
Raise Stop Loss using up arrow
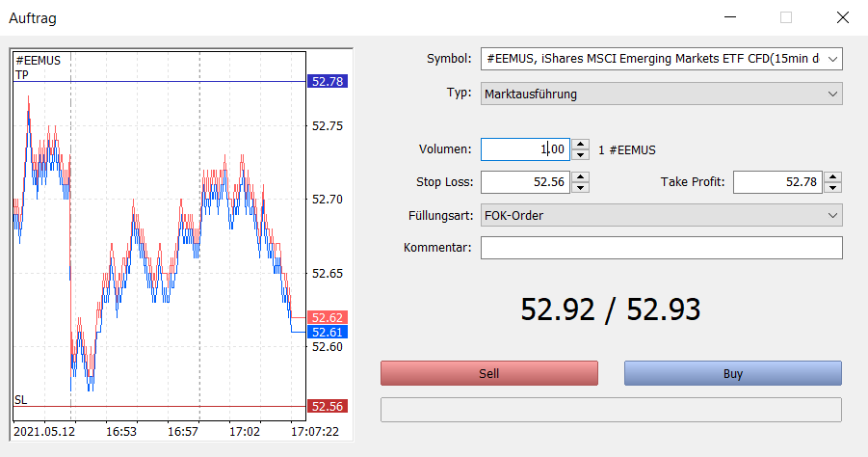tap(580, 177)
